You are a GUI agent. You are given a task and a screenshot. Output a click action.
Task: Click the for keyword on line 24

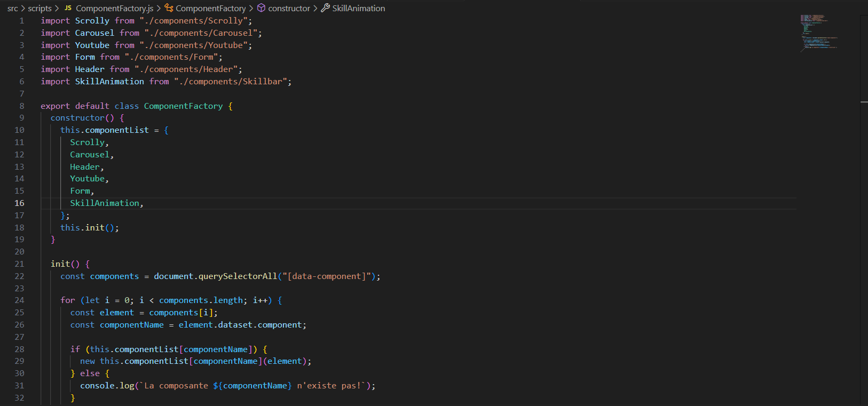(68, 300)
